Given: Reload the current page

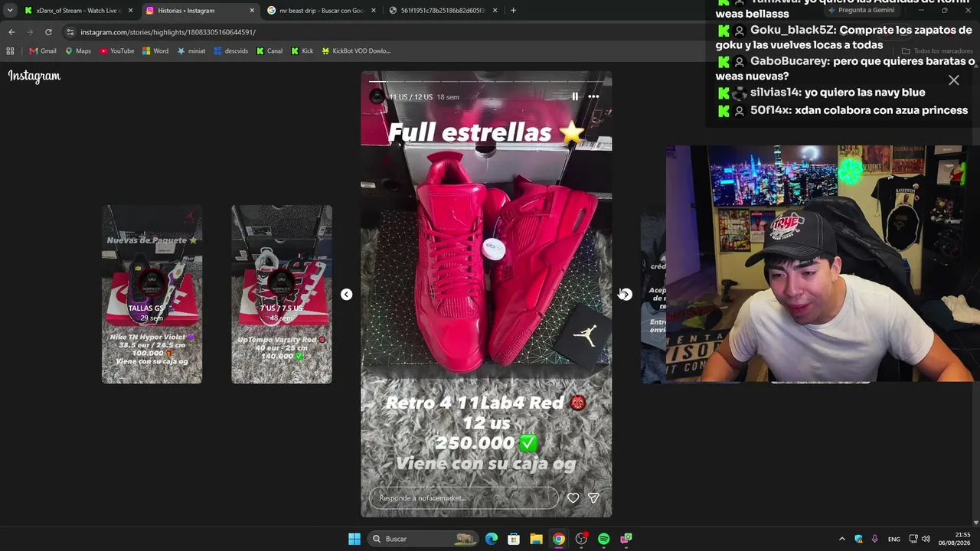Looking at the screenshot, I should (48, 32).
